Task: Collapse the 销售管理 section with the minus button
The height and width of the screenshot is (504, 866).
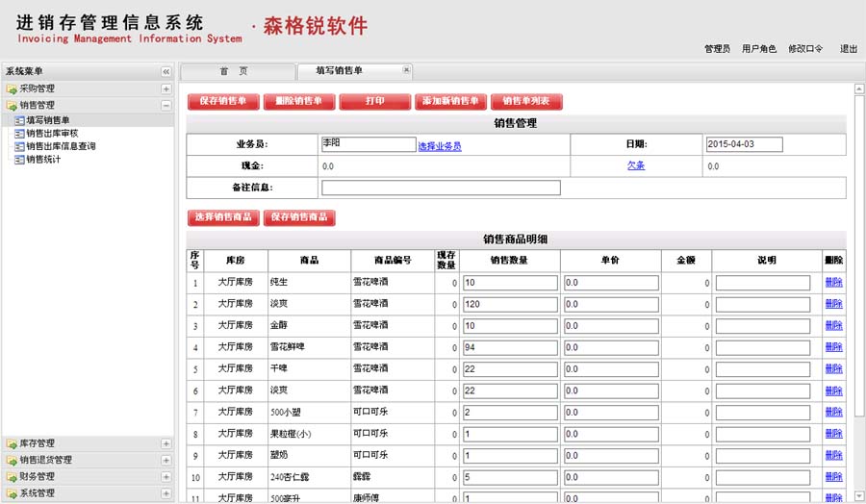Action: tap(166, 105)
